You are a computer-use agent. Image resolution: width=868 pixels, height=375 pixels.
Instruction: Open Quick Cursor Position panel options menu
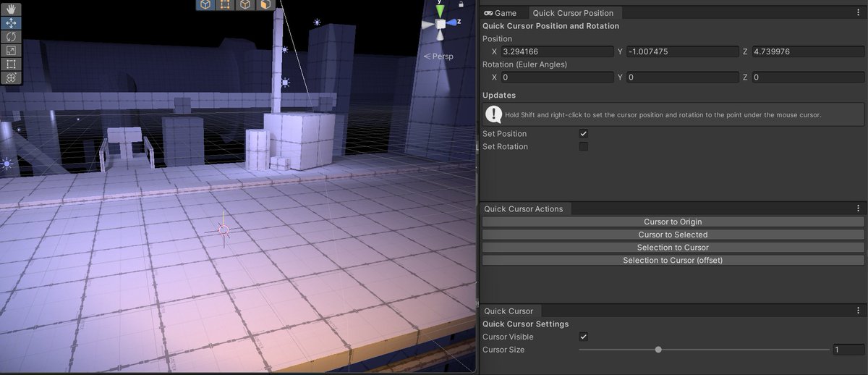pyautogui.click(x=858, y=13)
